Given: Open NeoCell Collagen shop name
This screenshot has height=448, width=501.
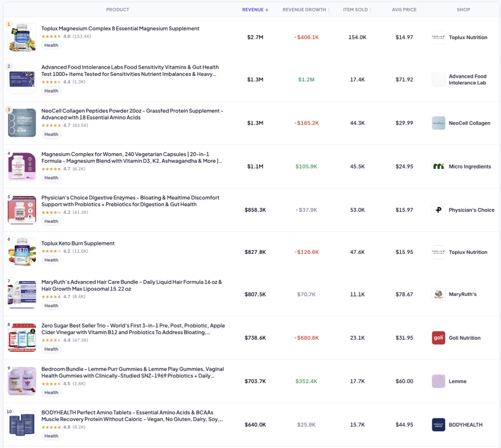Looking at the screenshot, I should (x=470, y=123).
